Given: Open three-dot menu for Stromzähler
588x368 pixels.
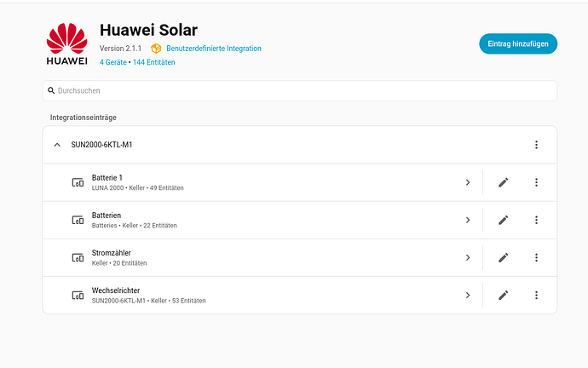Looking at the screenshot, I should [x=536, y=257].
